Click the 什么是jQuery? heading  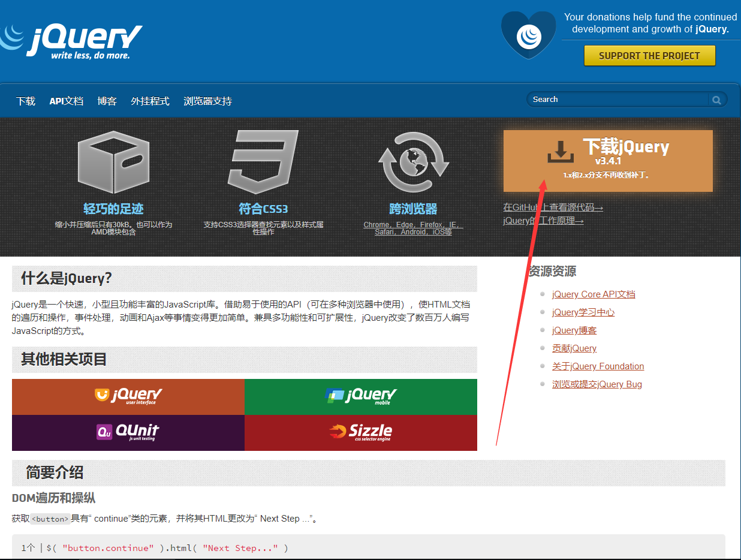pyautogui.click(x=67, y=278)
